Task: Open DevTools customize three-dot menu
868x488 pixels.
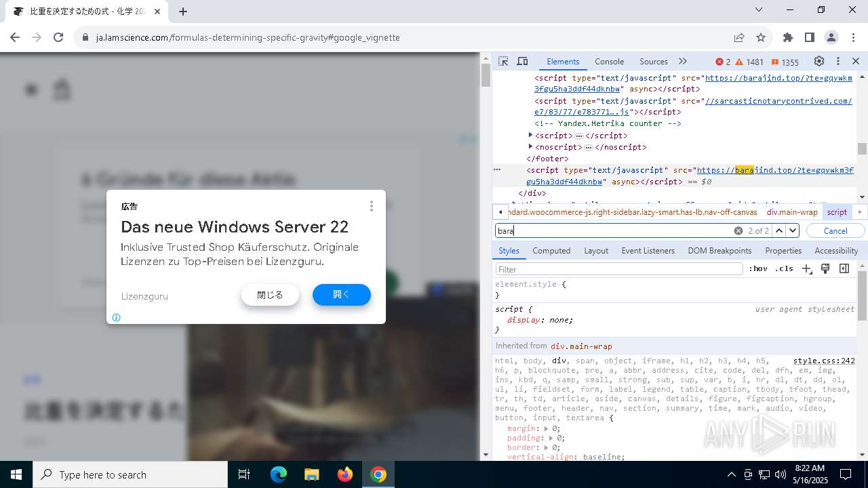Action: coord(838,61)
